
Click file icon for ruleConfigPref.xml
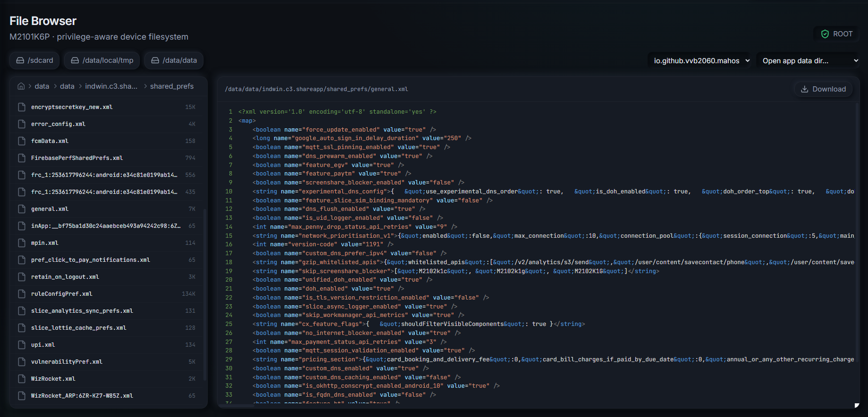22,294
